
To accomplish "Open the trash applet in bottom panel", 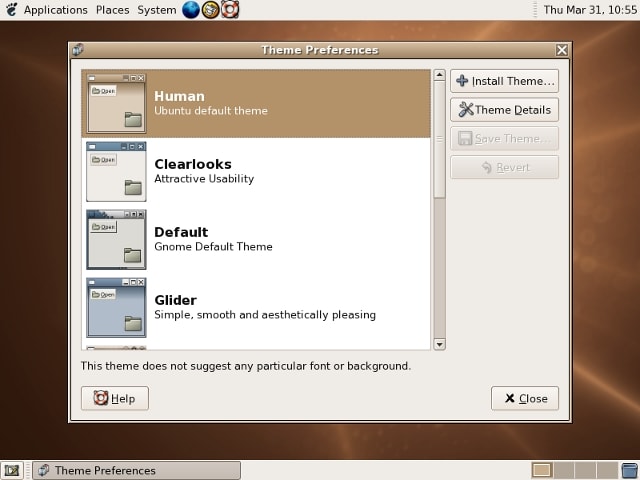I will (x=629, y=471).
